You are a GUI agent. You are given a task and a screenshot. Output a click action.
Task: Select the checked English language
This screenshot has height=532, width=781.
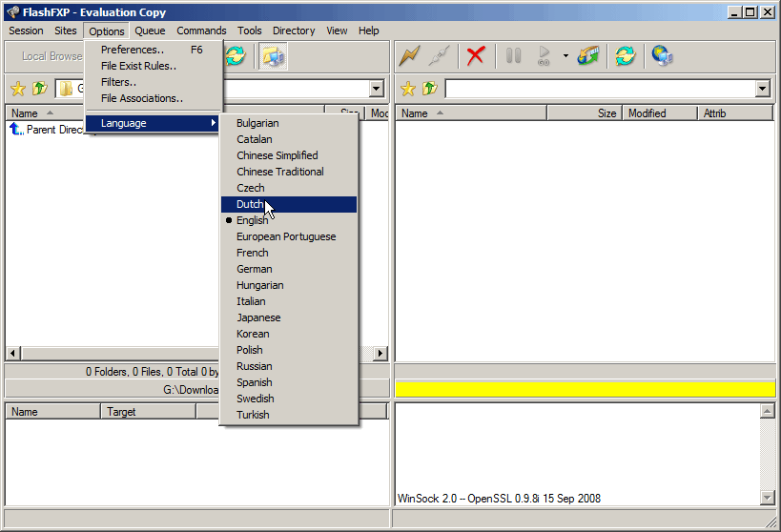(x=289, y=220)
